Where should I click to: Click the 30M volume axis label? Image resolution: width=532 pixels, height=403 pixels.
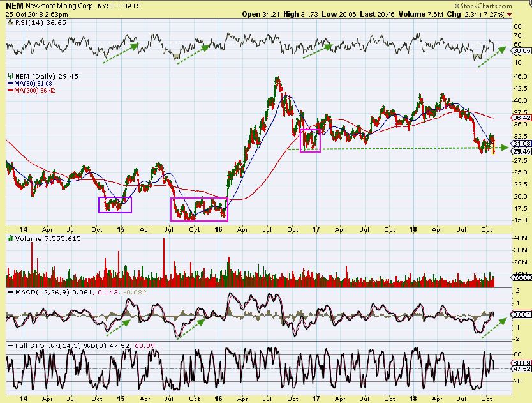click(x=521, y=250)
